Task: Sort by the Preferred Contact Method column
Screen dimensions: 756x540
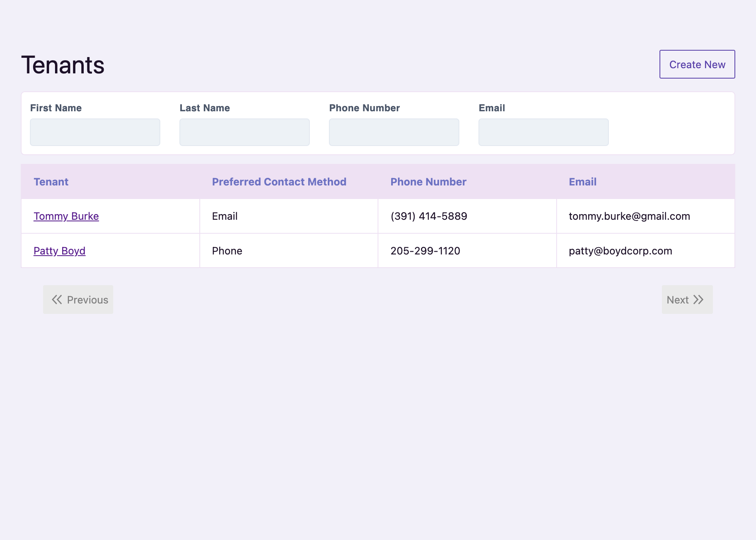Action: (x=279, y=181)
